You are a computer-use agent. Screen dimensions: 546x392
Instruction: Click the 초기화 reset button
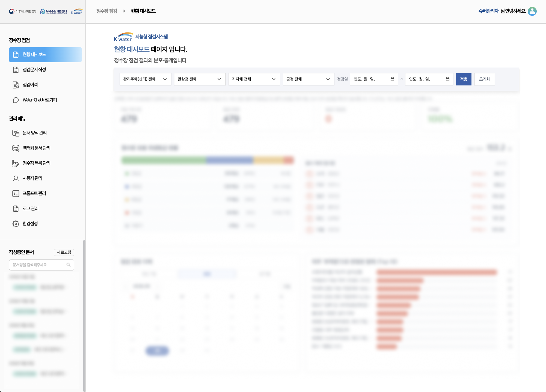[x=484, y=79]
